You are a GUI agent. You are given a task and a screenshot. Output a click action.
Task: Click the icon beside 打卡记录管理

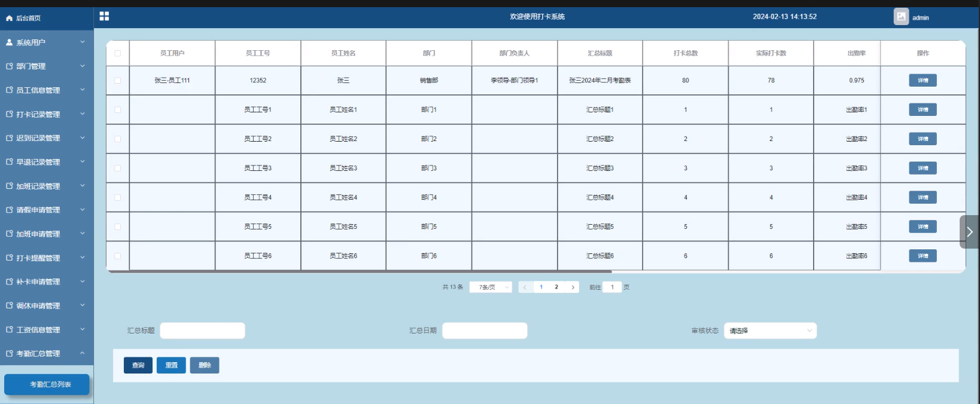9,114
